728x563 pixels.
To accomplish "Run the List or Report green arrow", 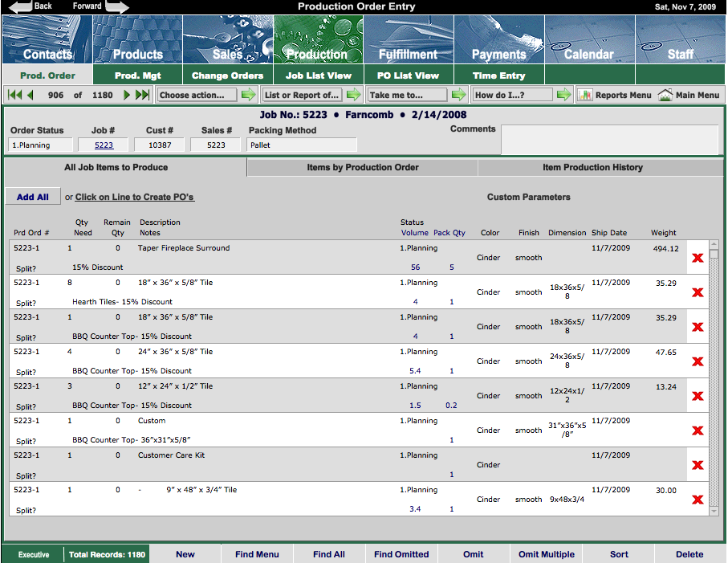I will click(x=353, y=95).
